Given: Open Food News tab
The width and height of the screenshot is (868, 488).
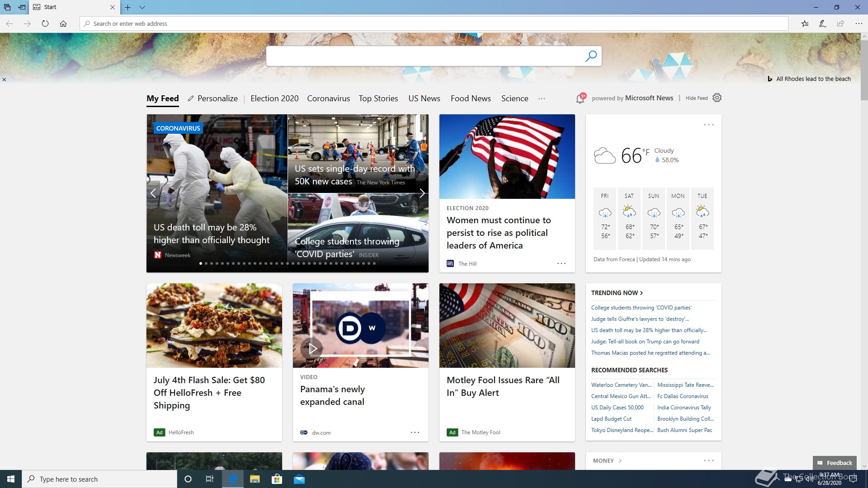Looking at the screenshot, I should coord(471,99).
